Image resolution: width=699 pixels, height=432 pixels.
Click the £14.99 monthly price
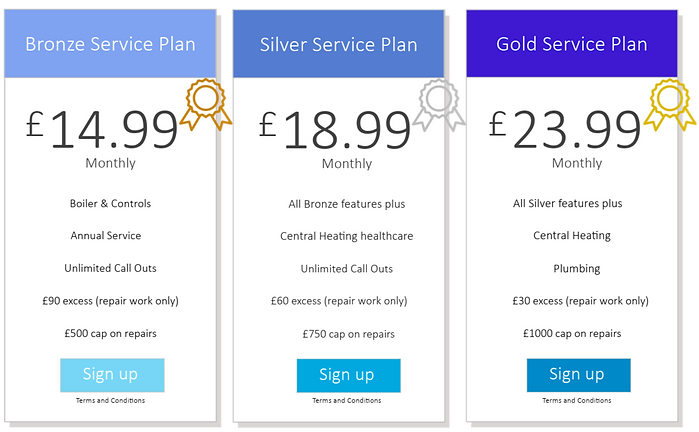[102, 129]
